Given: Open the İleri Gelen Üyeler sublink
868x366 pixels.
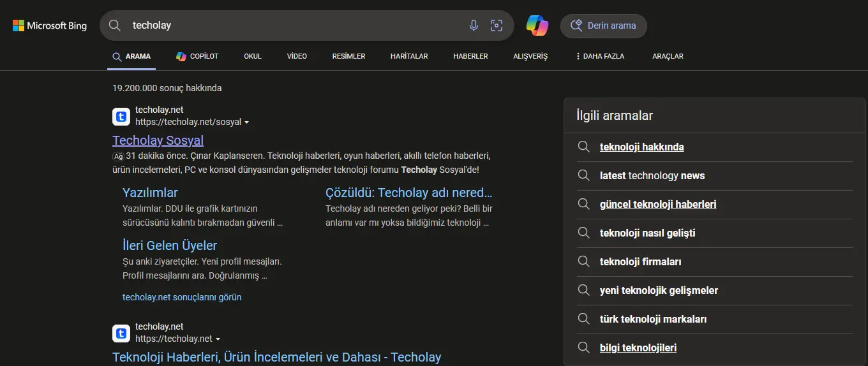Looking at the screenshot, I should [x=170, y=245].
